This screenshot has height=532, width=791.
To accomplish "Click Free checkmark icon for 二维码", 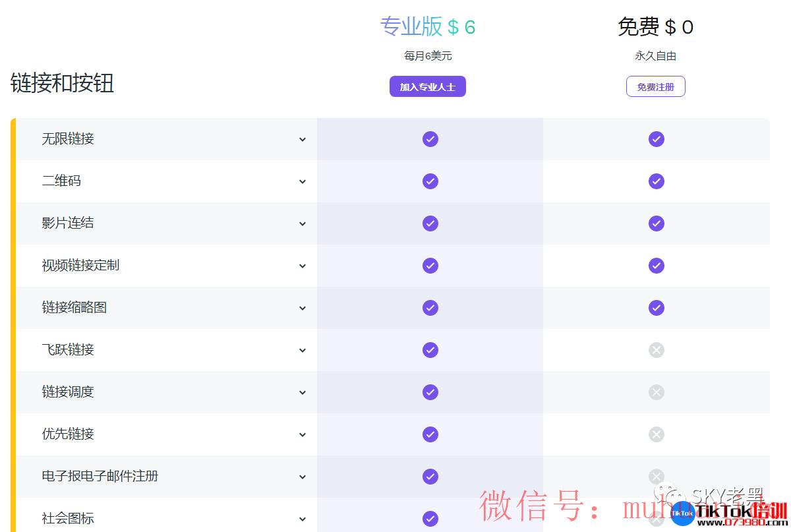I will pos(656,181).
